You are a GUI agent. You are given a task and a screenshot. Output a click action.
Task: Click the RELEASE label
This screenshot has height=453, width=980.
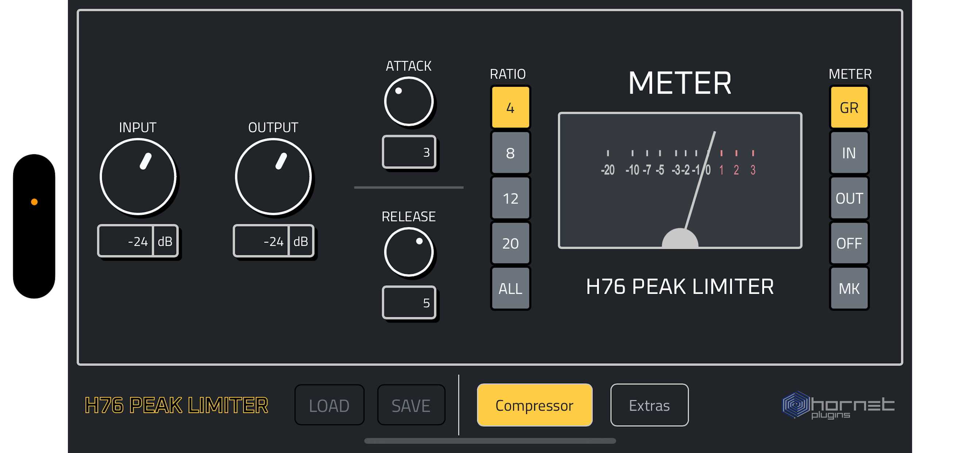coord(409,216)
